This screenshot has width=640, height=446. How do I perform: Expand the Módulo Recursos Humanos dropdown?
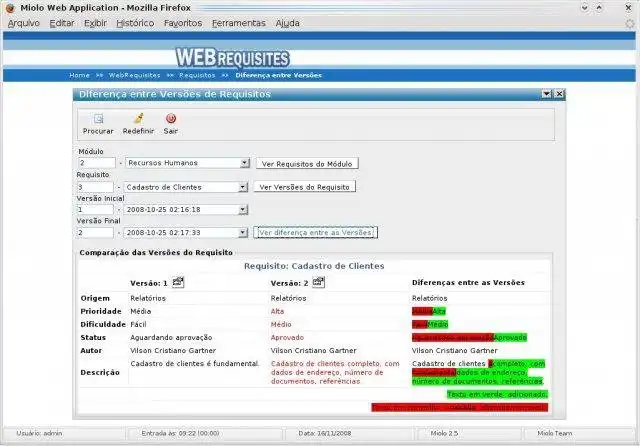(x=244, y=163)
